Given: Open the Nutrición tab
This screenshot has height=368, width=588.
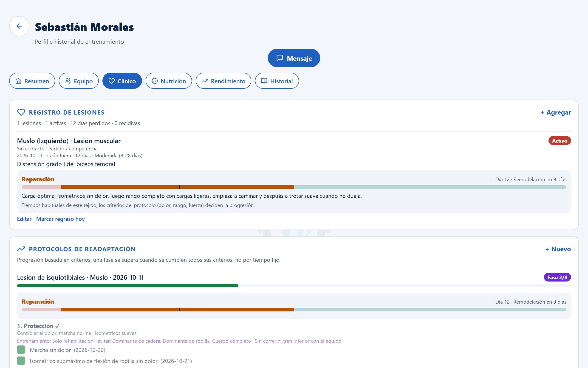Looking at the screenshot, I should tap(169, 81).
